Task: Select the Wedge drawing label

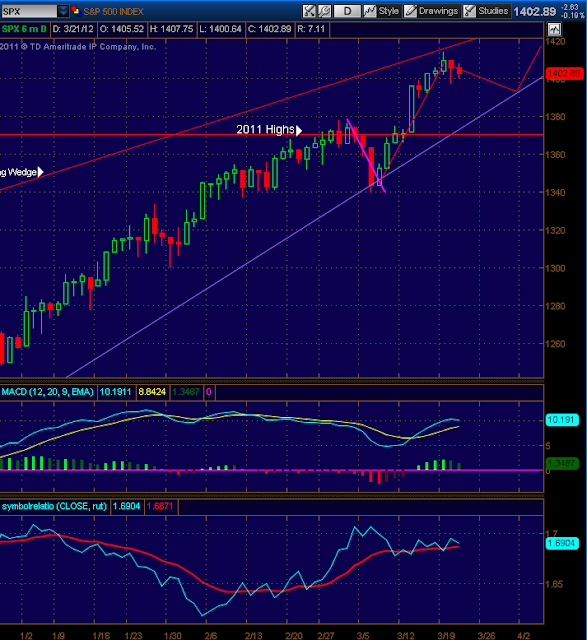Action: coord(21,172)
